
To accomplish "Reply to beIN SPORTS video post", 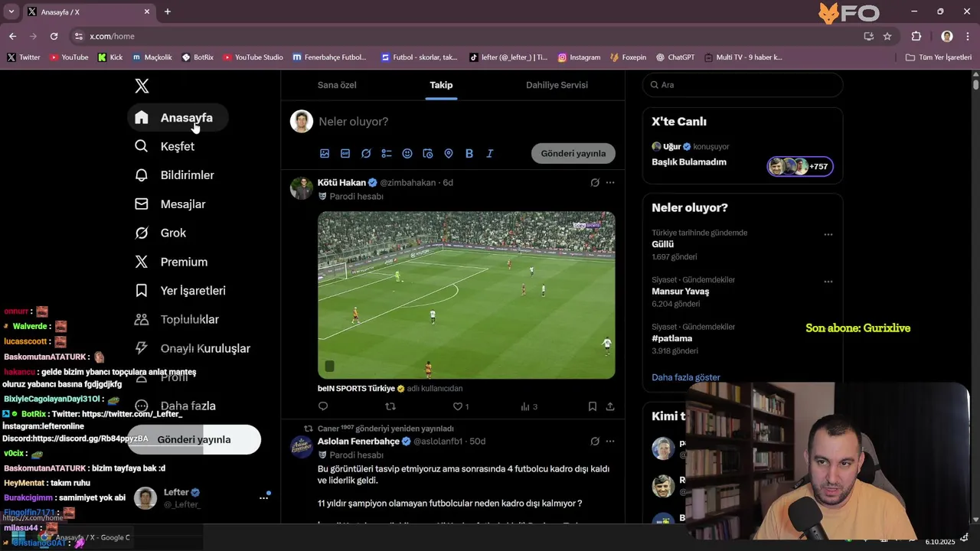I will pyautogui.click(x=323, y=406).
